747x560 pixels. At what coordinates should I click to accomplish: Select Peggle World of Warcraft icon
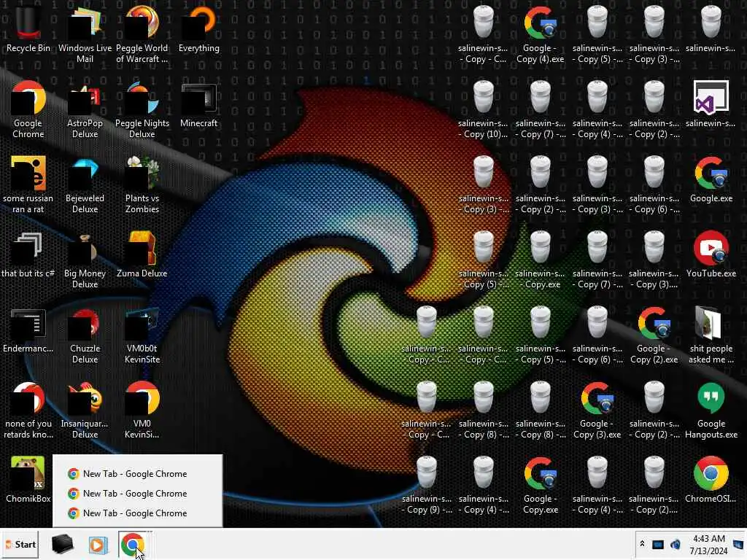[x=142, y=34]
